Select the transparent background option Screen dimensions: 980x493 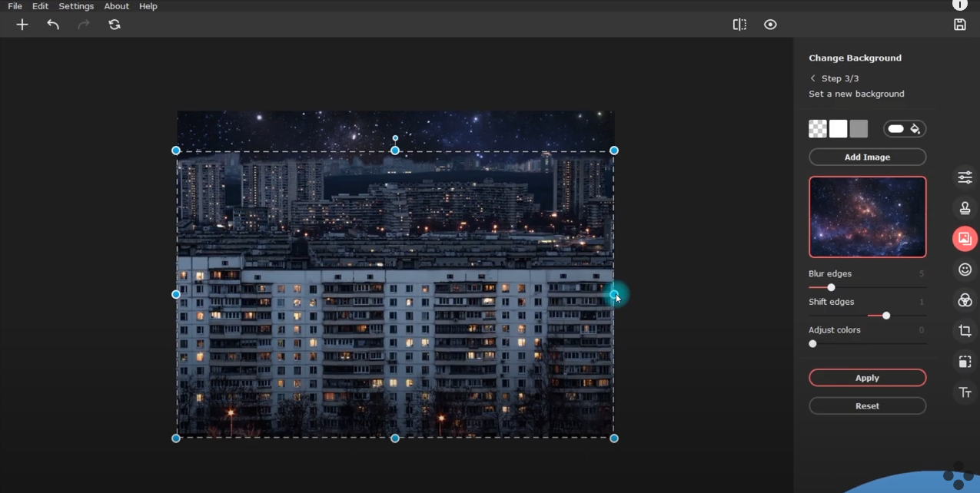tap(816, 128)
